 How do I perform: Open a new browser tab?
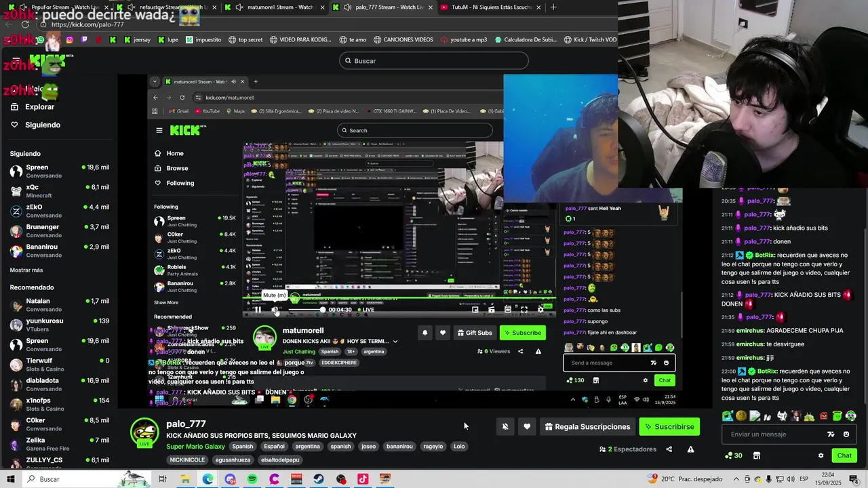(553, 7)
